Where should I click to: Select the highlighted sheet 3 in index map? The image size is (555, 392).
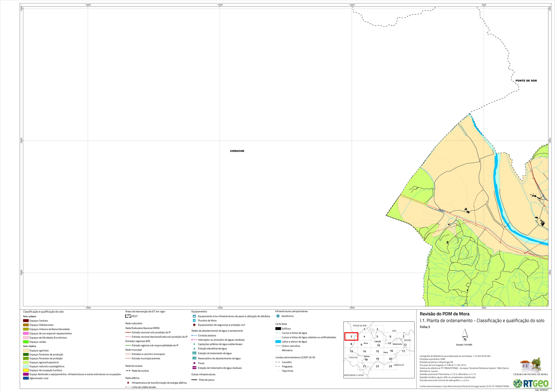pyautogui.click(x=351, y=336)
